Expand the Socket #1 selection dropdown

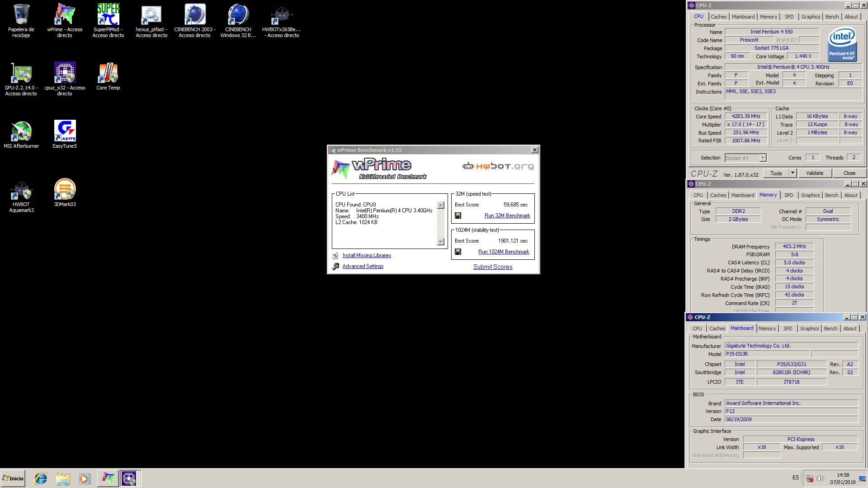[763, 158]
